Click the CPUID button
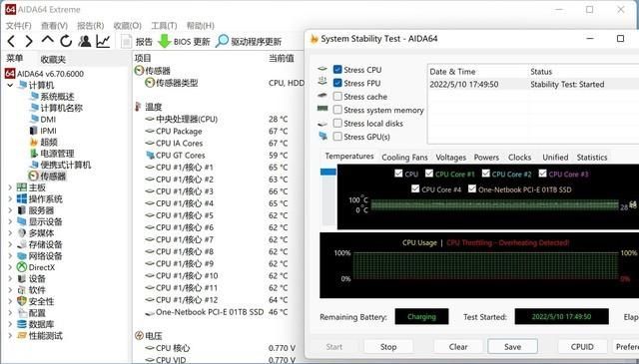 [582, 347]
